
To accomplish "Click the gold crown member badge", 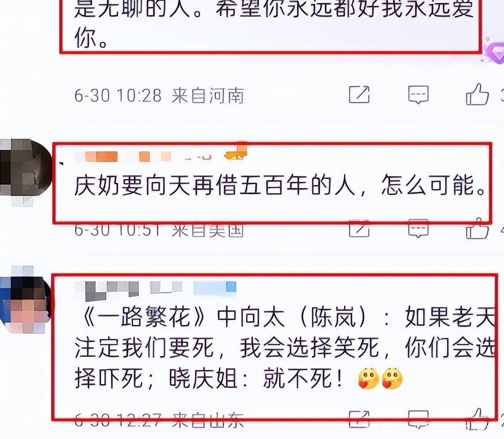I will (x=236, y=153).
